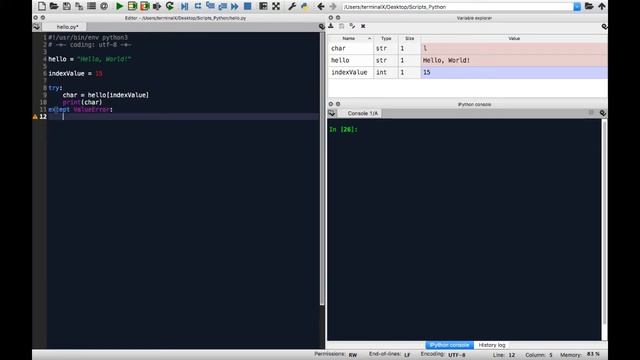Create a new file from the toolbar
Image resolution: width=640 pixels, height=360 pixels.
coord(42,6)
